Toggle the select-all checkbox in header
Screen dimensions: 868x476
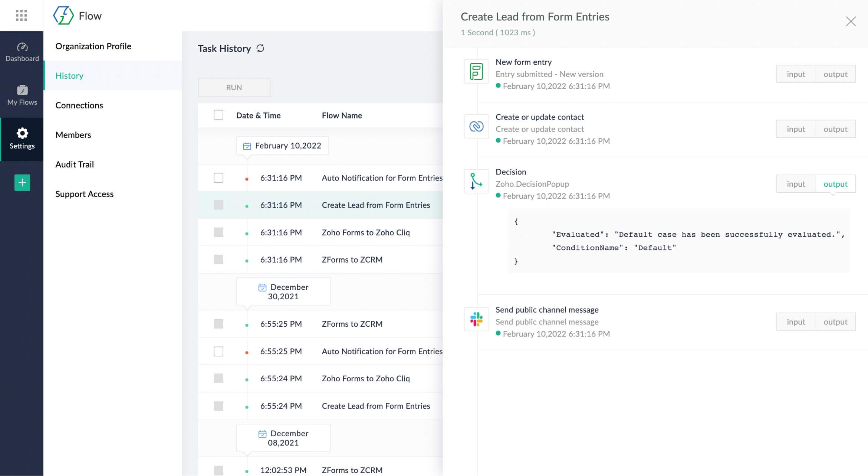(x=218, y=115)
